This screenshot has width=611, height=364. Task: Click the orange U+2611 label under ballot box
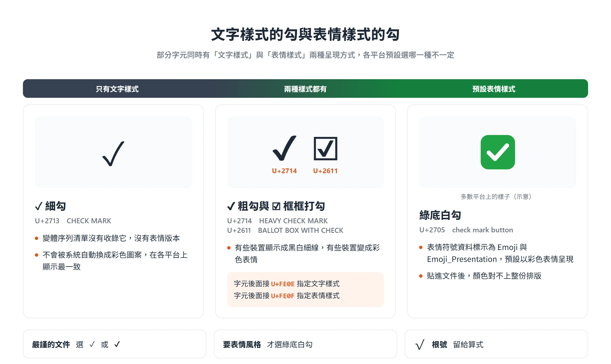click(x=325, y=171)
